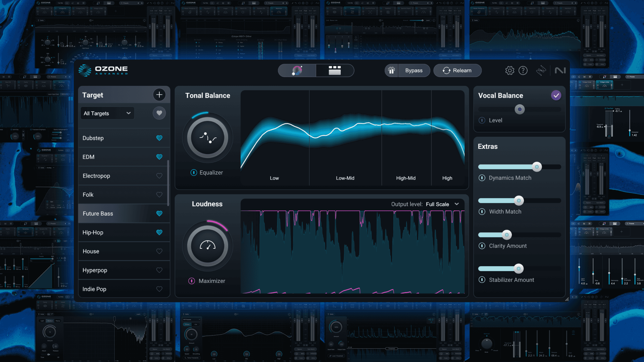This screenshot has height=362, width=644.
Task: Click the Low-Mid band label
Action: [345, 178]
